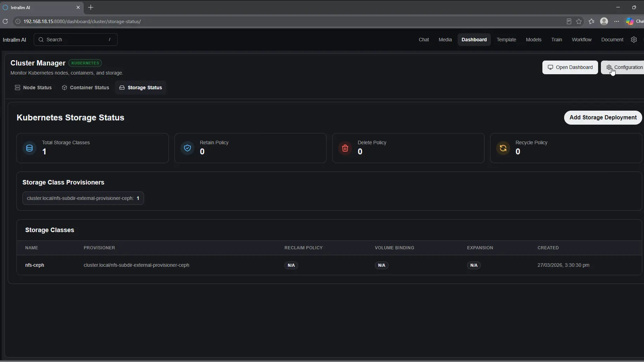This screenshot has height=362, width=644.
Task: Switch to the Node Status tab
Action: pos(33,88)
